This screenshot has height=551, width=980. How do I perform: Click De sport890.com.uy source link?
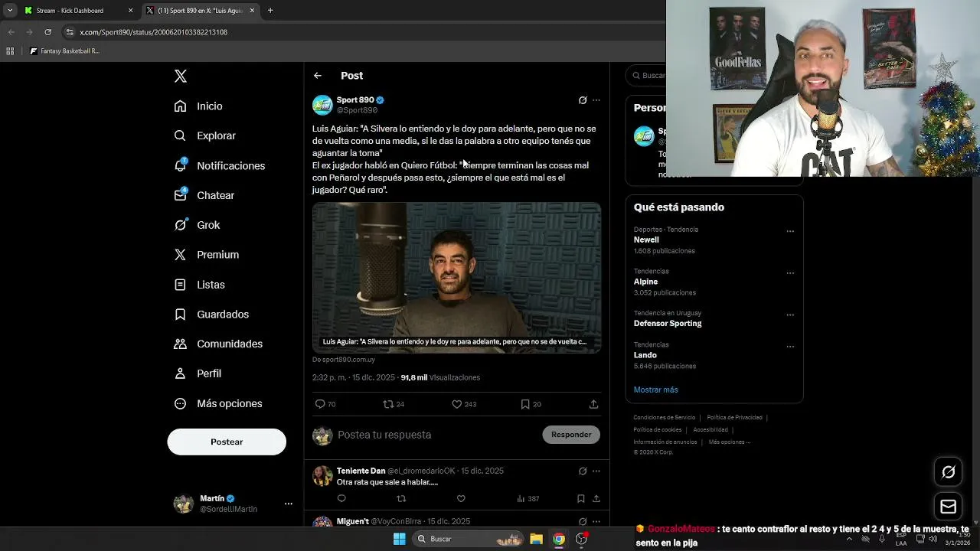[x=344, y=360]
